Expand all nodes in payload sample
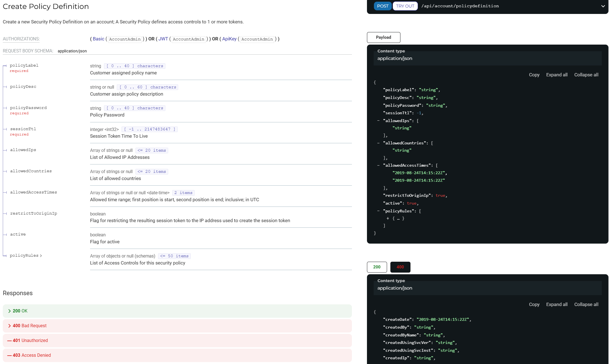This screenshot has height=364, width=609. (557, 75)
